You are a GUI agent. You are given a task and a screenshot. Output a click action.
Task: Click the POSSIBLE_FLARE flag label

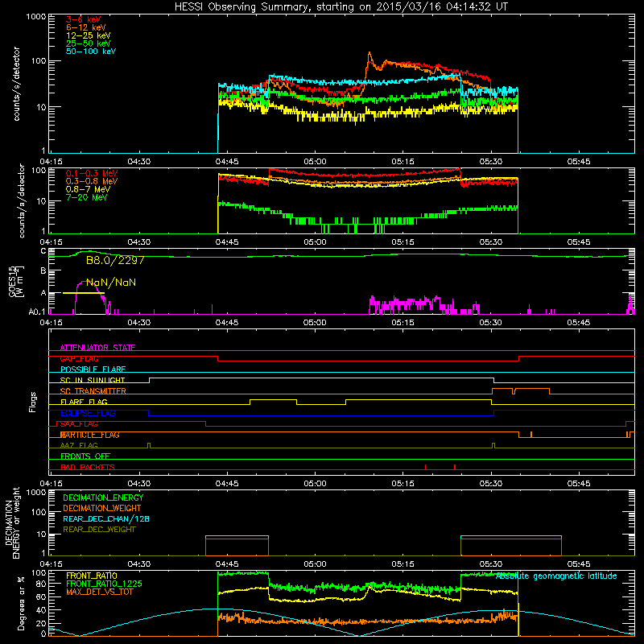[93, 369]
